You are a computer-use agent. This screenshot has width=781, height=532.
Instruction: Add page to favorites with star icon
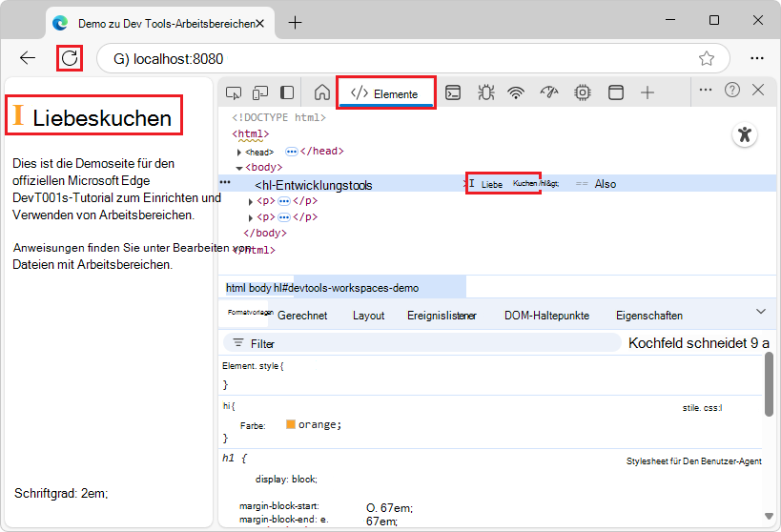click(707, 58)
